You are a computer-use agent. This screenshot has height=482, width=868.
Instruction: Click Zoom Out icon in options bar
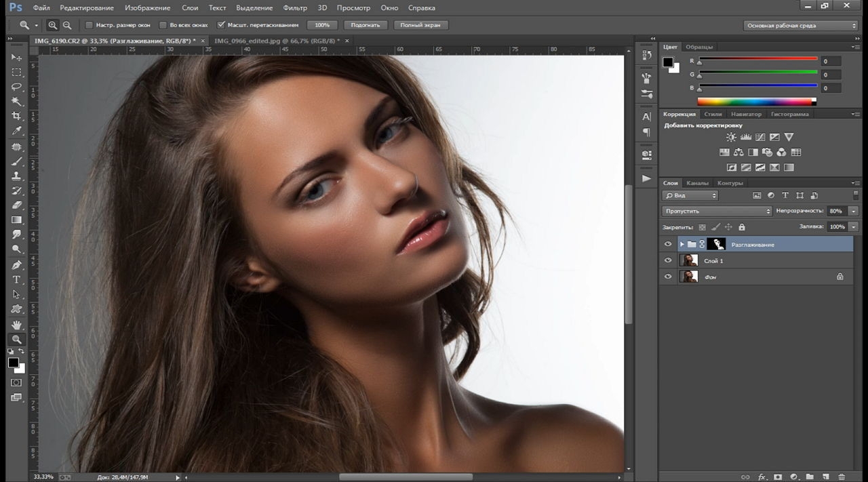pyautogui.click(x=67, y=25)
